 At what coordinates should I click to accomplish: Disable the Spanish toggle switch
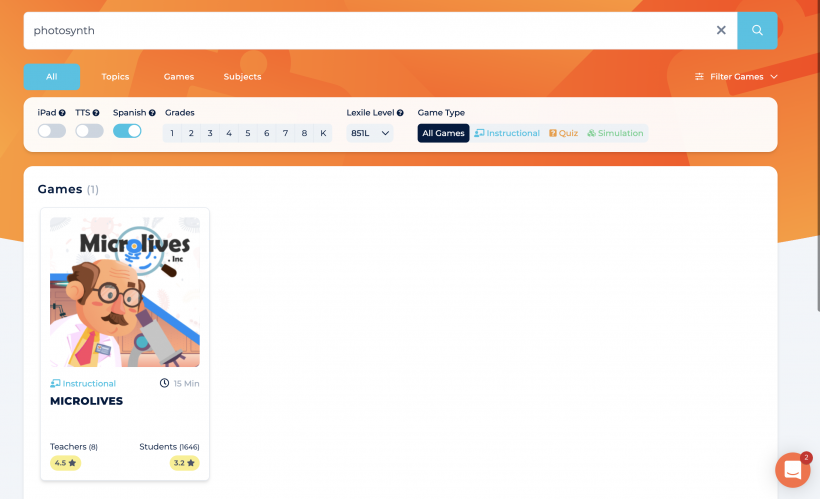(x=127, y=131)
